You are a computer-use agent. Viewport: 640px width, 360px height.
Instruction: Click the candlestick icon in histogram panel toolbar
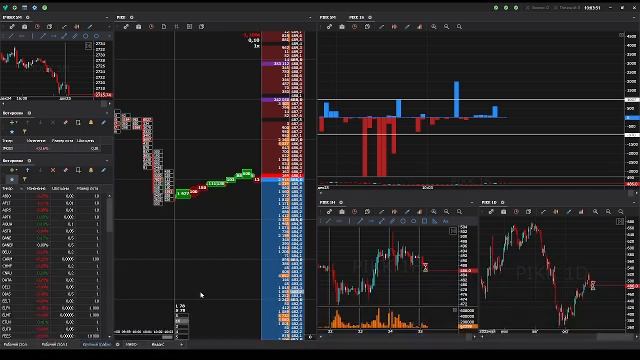[x=394, y=27]
